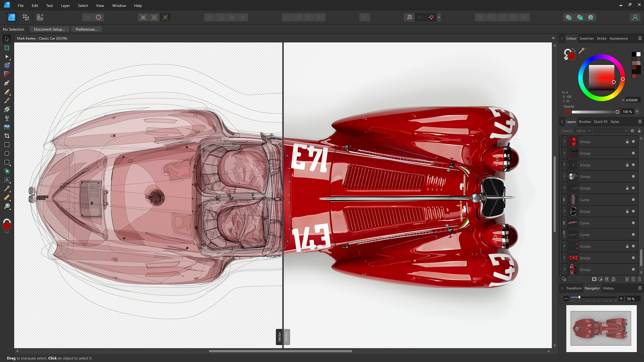Pick the Ellipse tool

coord(7,153)
